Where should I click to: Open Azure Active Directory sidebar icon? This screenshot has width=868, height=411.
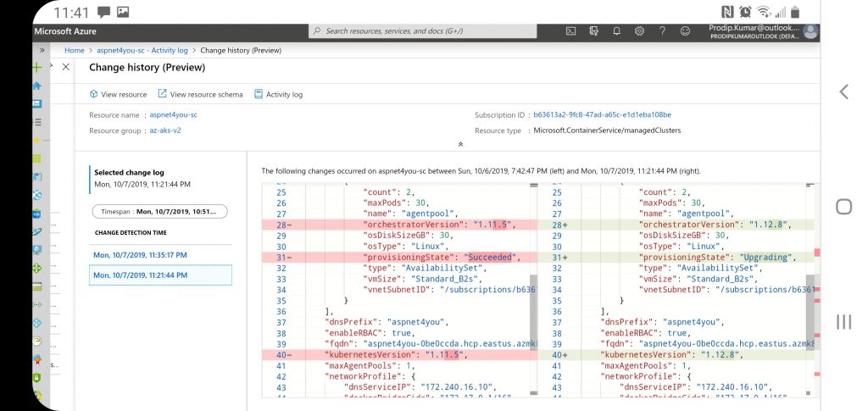(37, 323)
